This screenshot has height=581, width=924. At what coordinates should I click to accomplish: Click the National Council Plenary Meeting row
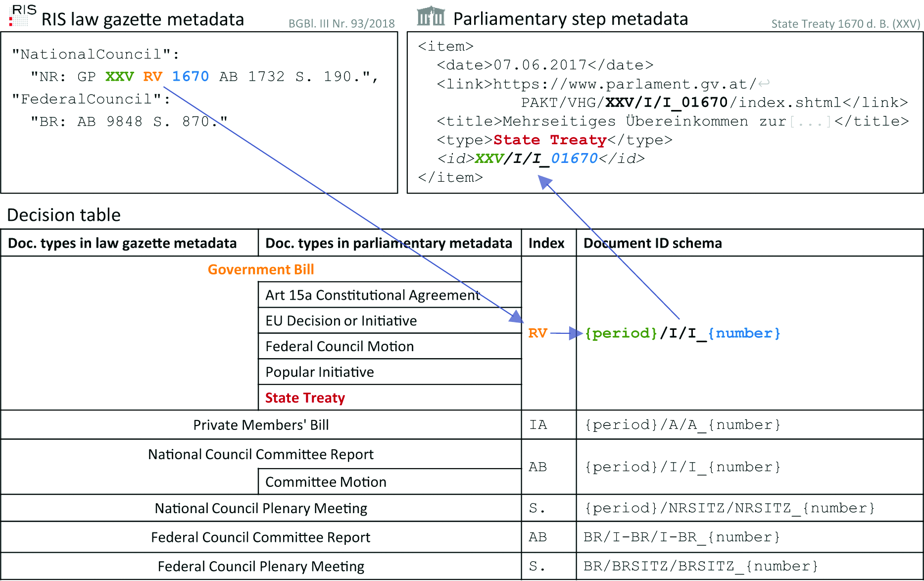[261, 509]
